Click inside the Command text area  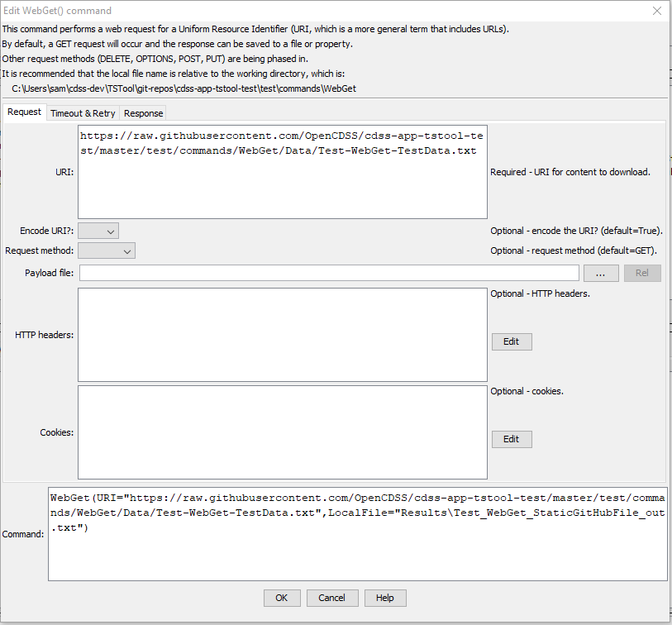358,534
